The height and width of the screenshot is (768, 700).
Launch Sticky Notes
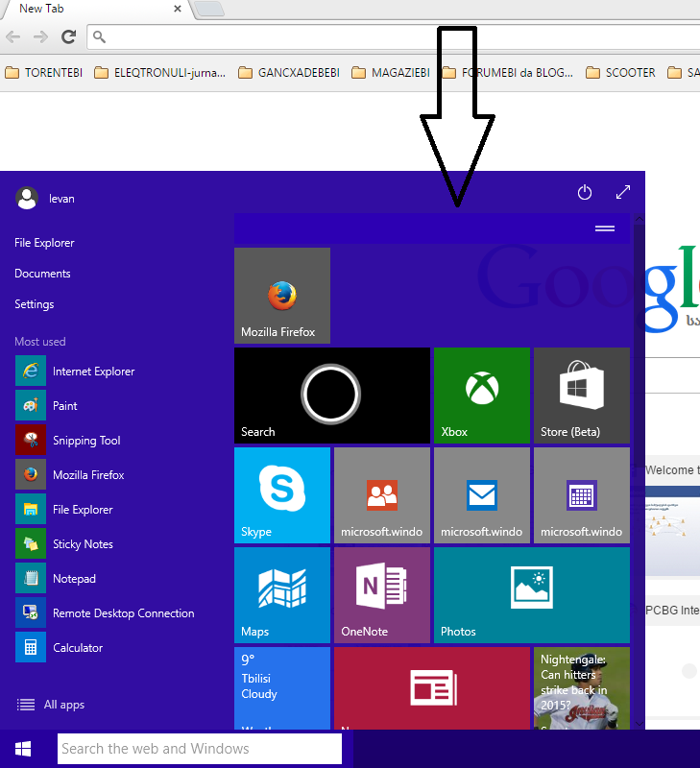(64, 543)
